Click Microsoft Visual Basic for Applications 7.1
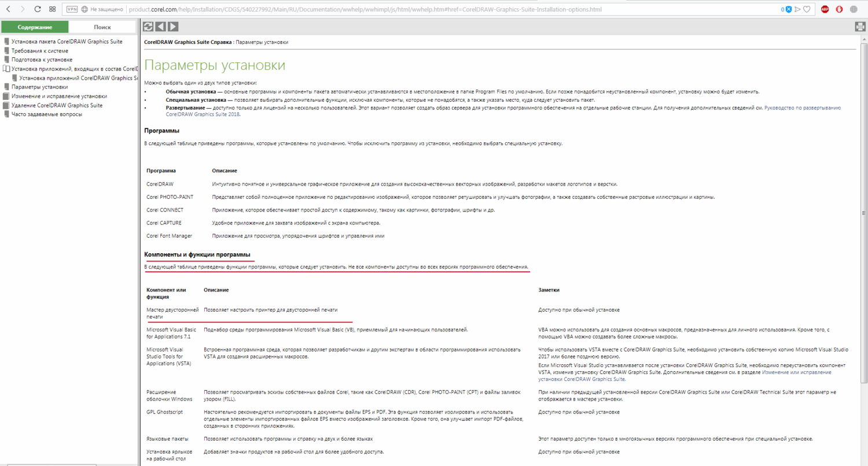Viewport: 868px width, 466px height. (172, 333)
